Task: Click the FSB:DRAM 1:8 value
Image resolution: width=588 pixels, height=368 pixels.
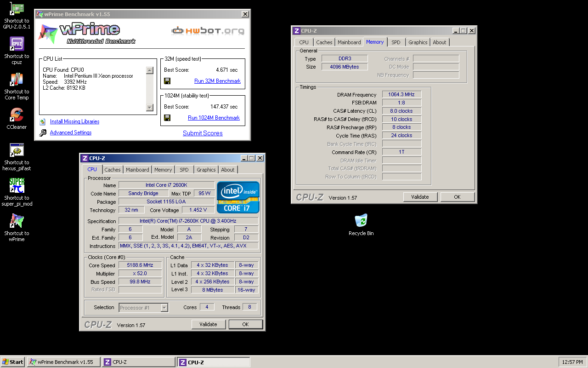Action: pyautogui.click(x=401, y=103)
